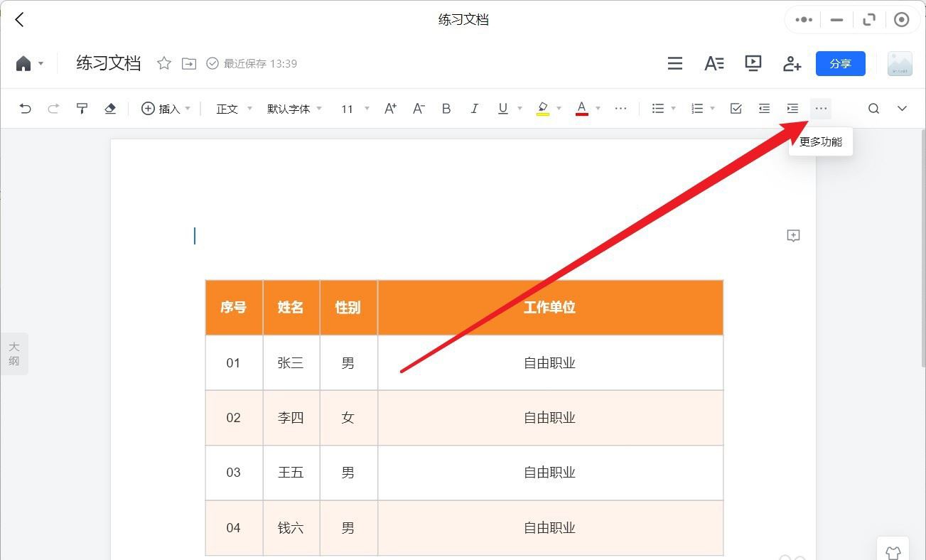The width and height of the screenshot is (926, 560).
Task: Toggle bold formatting
Action: pyautogui.click(x=446, y=109)
